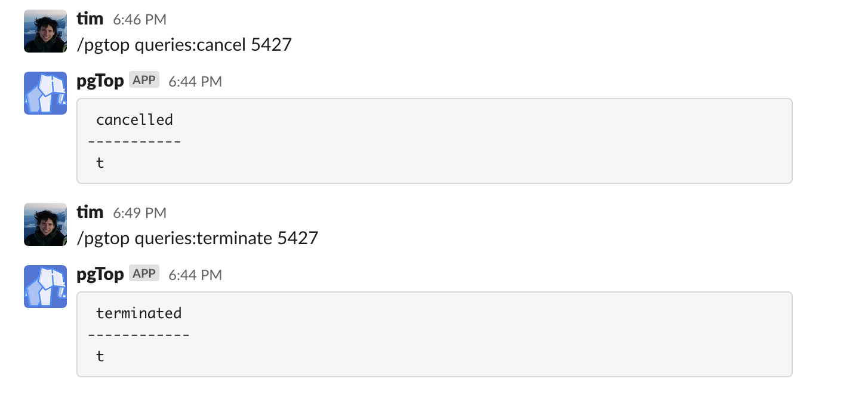Viewport: 868px width, 406px height.
Task: Open pgTop profile name above cancelled block
Action: point(100,81)
